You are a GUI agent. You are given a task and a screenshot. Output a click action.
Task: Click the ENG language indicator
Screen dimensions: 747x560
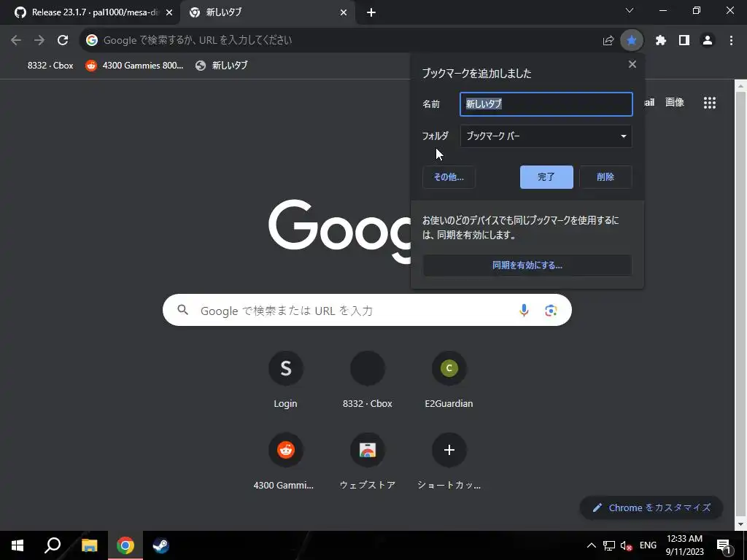tap(648, 545)
